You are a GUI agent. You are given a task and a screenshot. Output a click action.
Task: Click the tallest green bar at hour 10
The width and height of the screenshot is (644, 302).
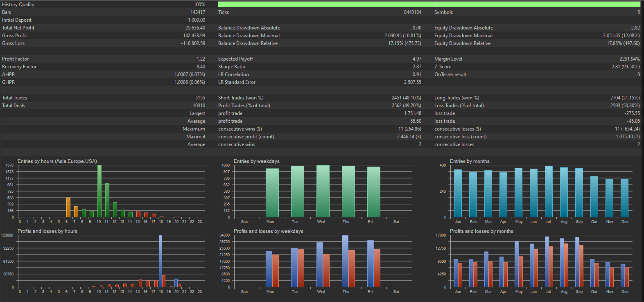click(99, 191)
